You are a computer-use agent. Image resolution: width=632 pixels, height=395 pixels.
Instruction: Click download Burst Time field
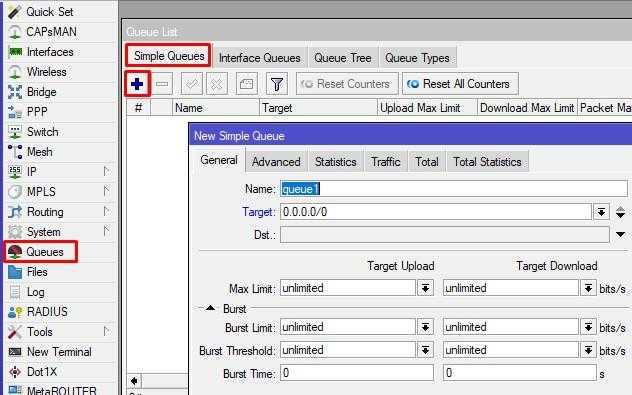tap(520, 373)
